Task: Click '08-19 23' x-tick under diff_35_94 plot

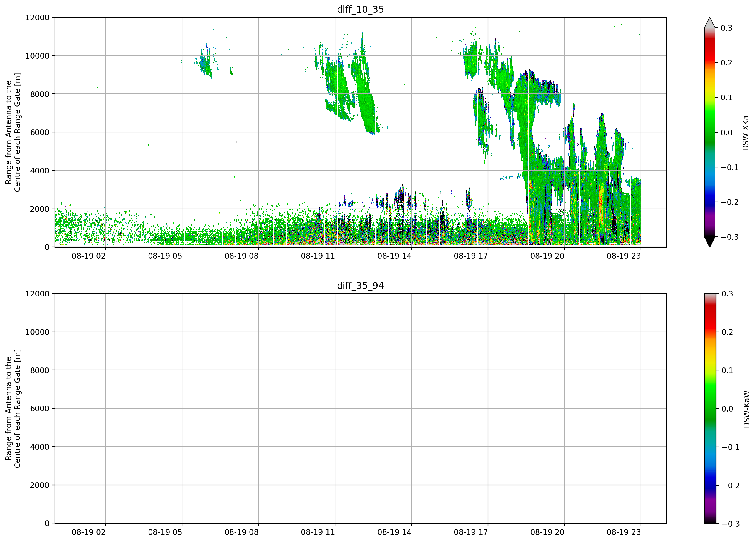Action: tap(624, 532)
